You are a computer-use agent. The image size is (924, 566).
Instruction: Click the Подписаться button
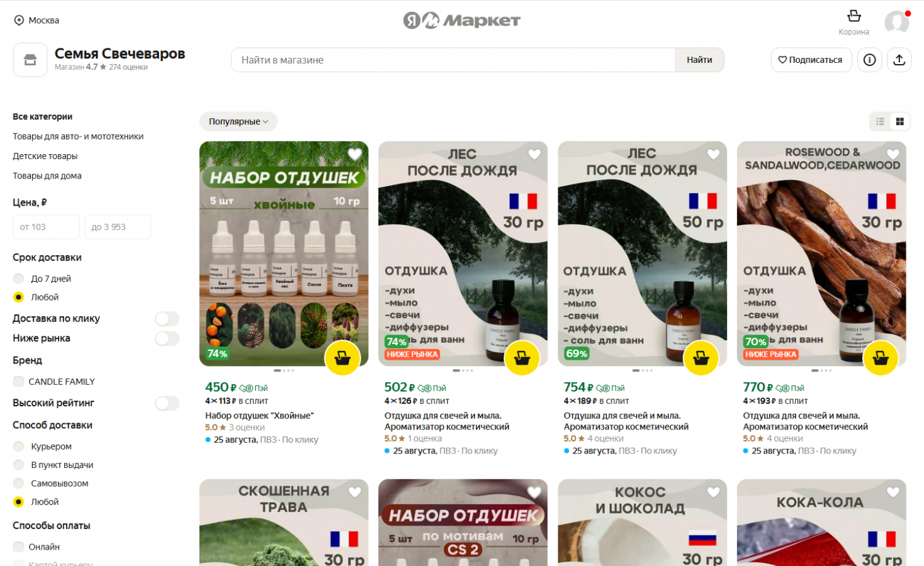point(811,60)
